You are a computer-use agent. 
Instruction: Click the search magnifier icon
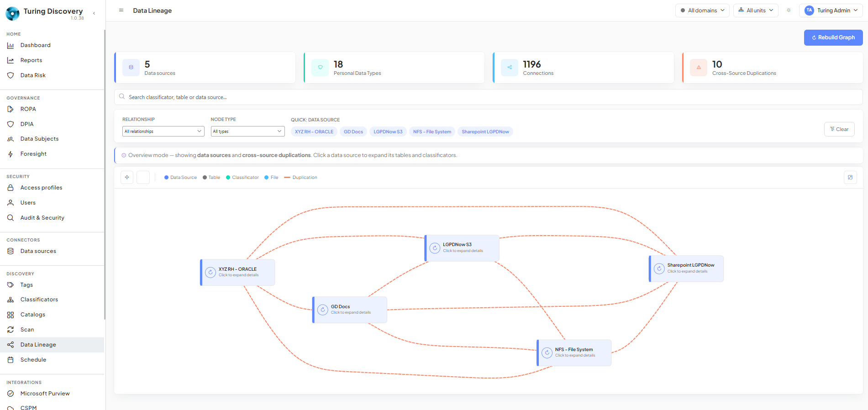(x=122, y=97)
